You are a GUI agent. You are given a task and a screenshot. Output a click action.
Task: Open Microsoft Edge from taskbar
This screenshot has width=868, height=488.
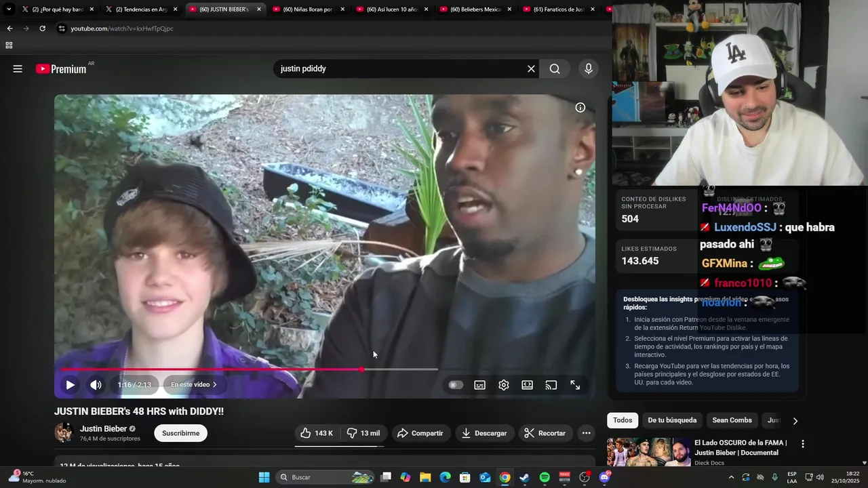click(x=445, y=477)
